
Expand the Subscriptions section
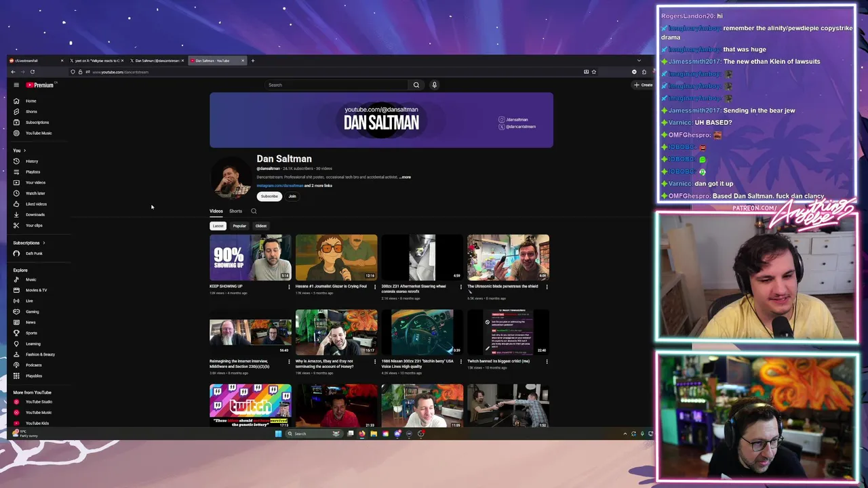tap(29, 243)
